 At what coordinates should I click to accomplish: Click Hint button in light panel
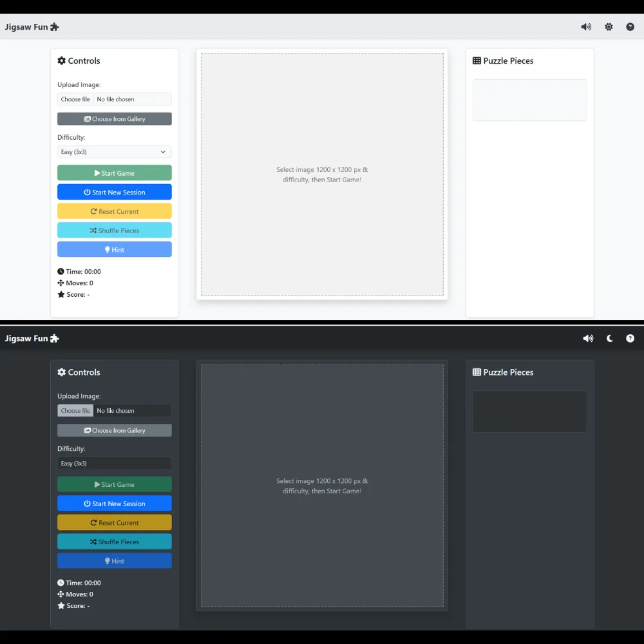click(x=115, y=249)
